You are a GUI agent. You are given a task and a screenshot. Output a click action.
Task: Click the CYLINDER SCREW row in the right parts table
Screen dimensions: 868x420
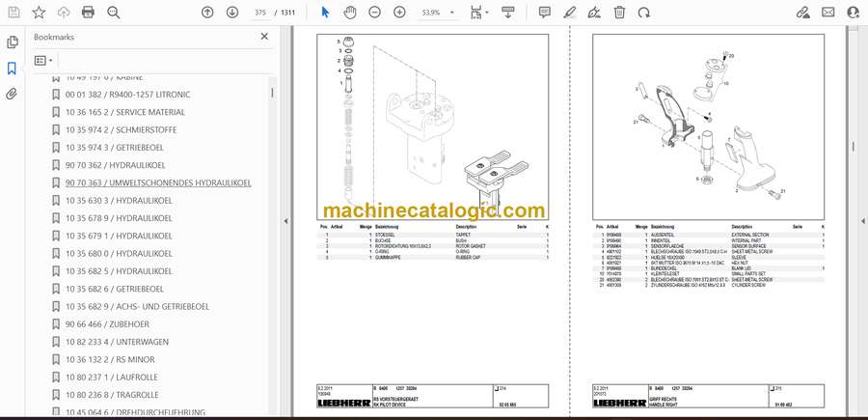[709, 286]
